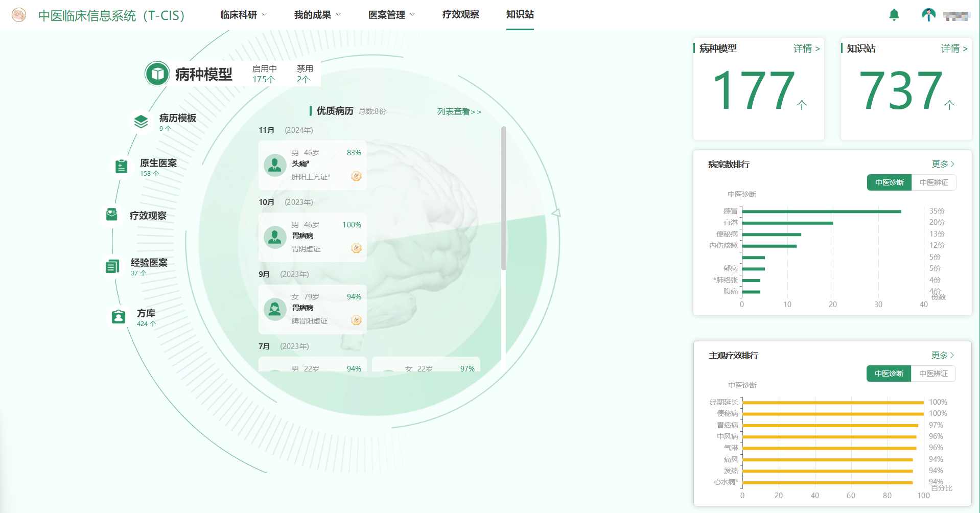Viewport: 980px width, 513px height.
Task: Switch 病案数排行 to 中医辨证
Action: tap(934, 182)
